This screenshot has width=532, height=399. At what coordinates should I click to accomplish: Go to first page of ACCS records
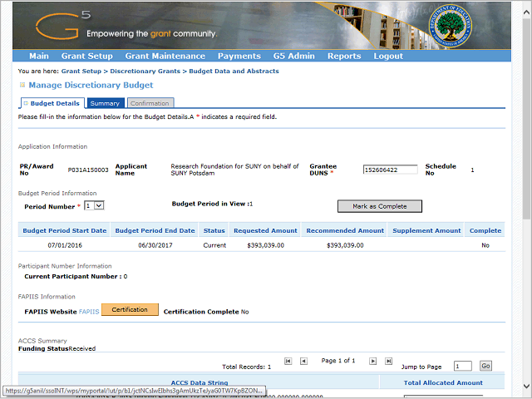(x=288, y=361)
